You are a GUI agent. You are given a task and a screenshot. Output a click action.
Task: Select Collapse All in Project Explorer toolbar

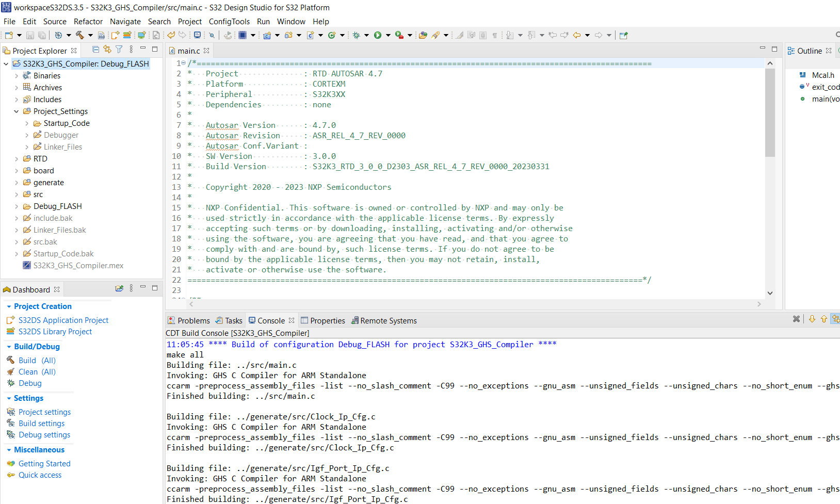click(96, 50)
